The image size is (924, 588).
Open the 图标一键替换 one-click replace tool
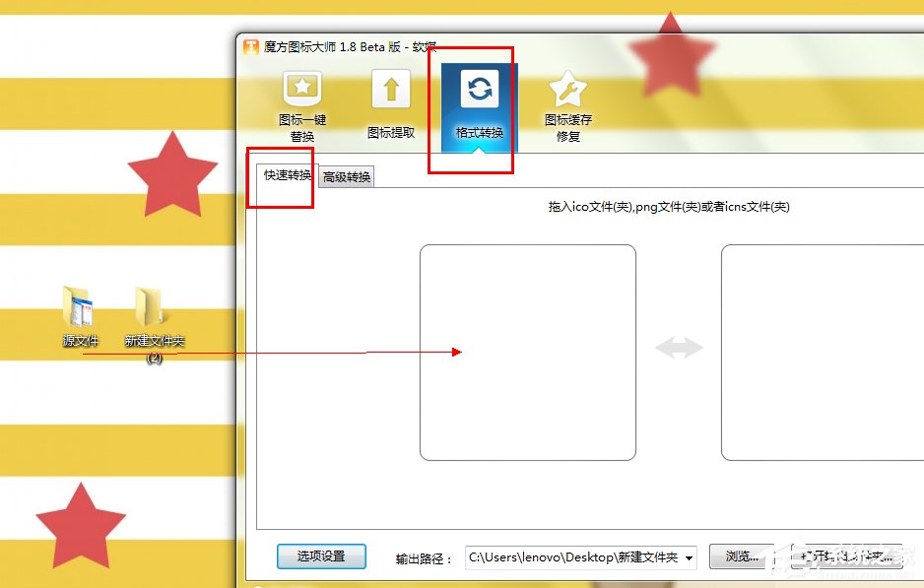[301, 98]
